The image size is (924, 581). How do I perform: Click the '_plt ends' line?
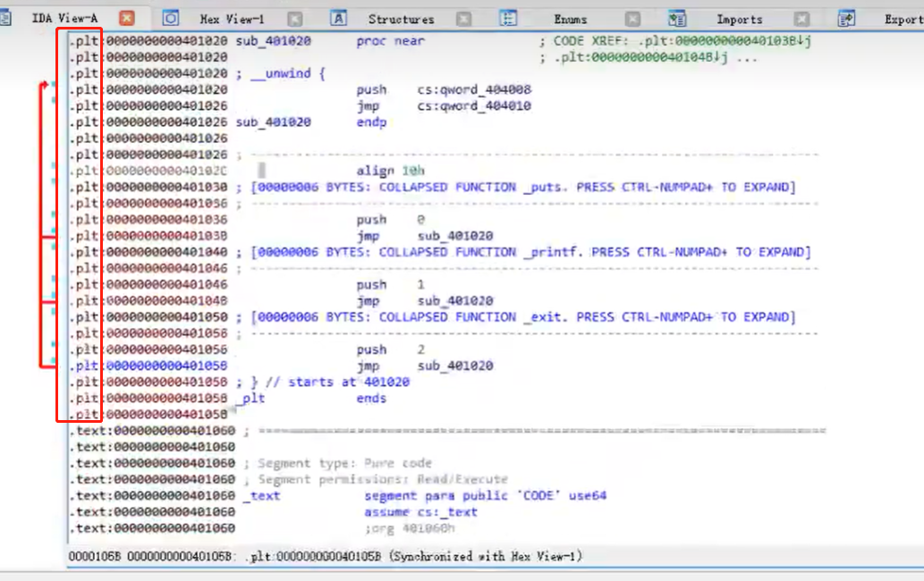[x=313, y=399]
